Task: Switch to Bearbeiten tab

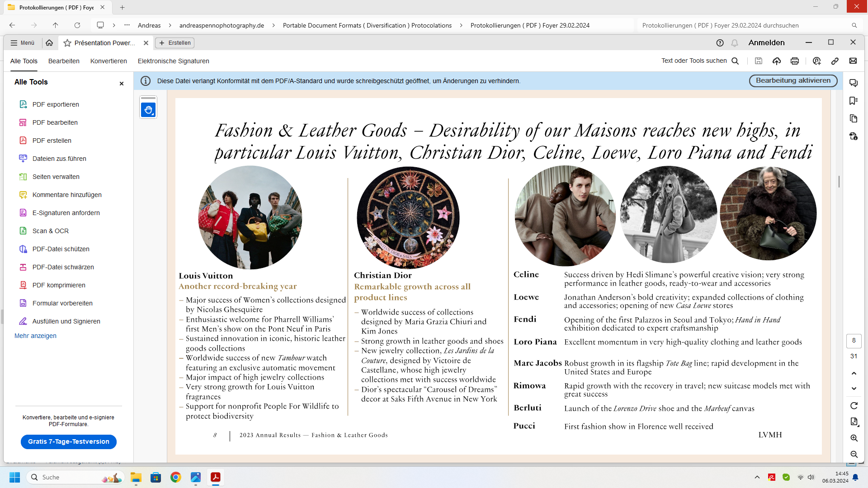Action: click(64, 61)
